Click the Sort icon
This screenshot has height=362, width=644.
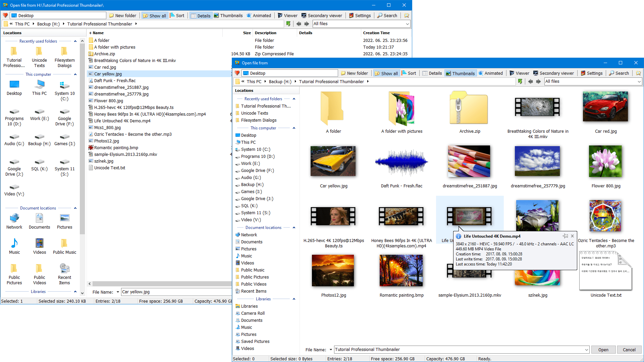pos(409,73)
